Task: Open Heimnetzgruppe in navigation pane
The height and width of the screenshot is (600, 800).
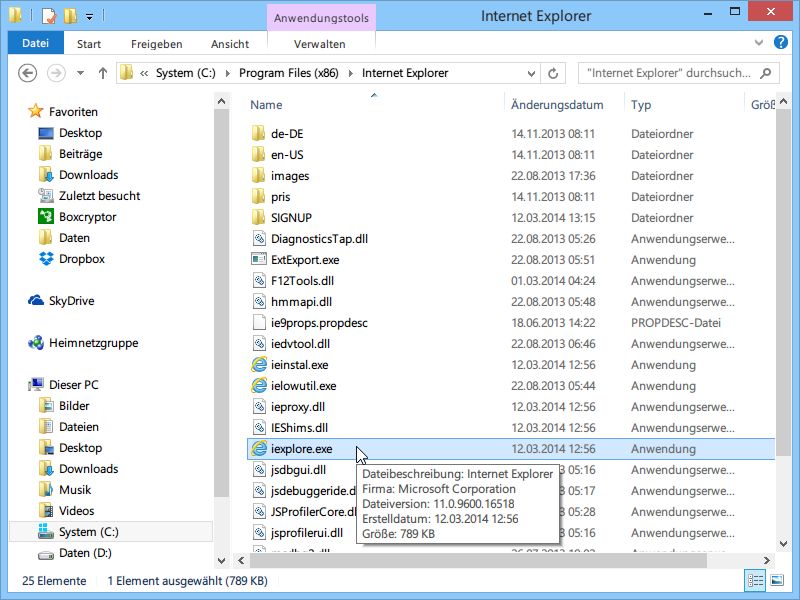Action: tap(93, 343)
